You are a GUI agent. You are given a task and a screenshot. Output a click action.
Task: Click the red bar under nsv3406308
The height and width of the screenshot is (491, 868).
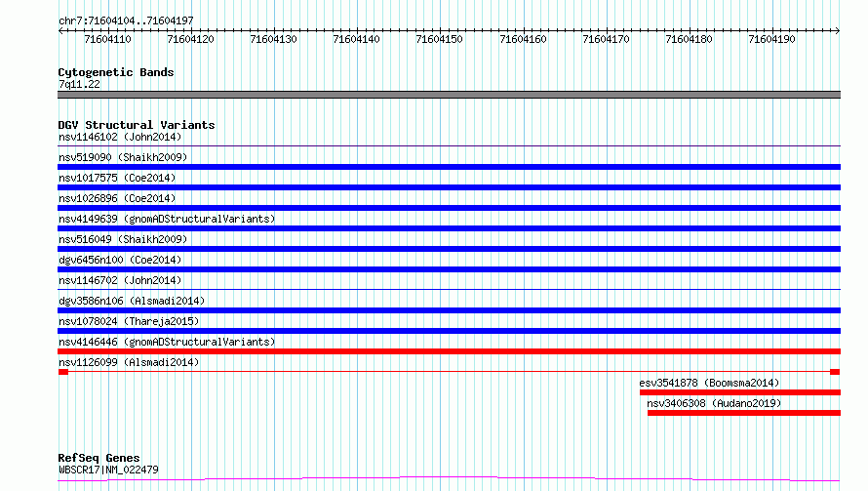744,413
